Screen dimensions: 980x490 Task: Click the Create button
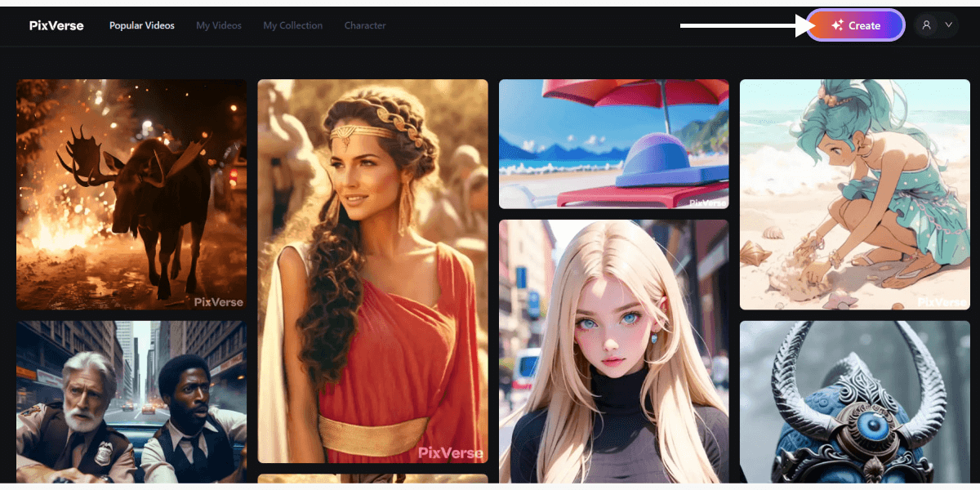click(855, 25)
